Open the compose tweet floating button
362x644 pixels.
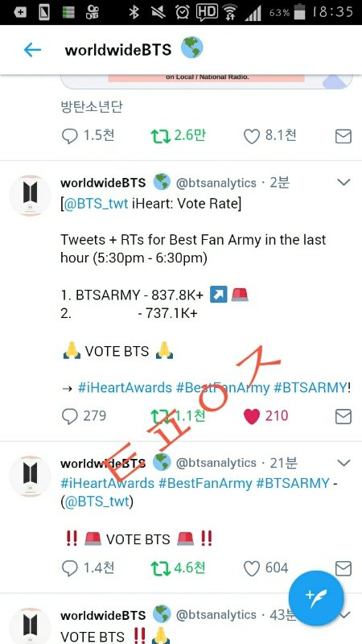tap(315, 597)
